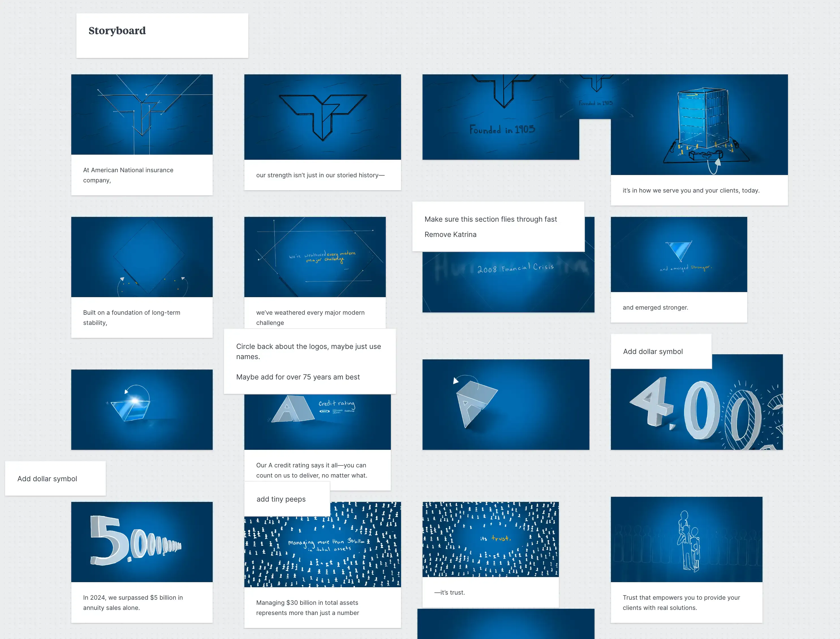Select the "add tiny peeps" sticky note

(287, 499)
